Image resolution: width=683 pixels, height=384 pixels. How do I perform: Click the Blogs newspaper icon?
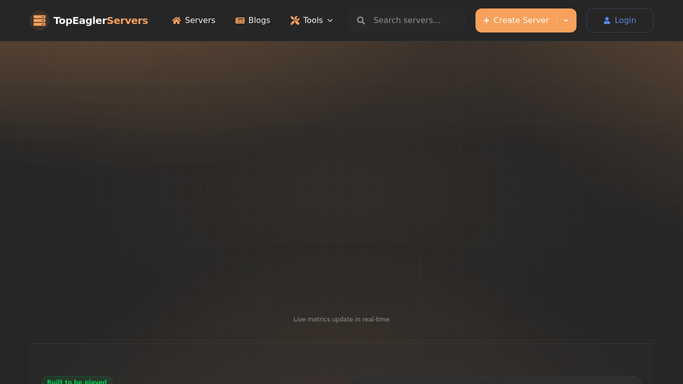[240, 20]
